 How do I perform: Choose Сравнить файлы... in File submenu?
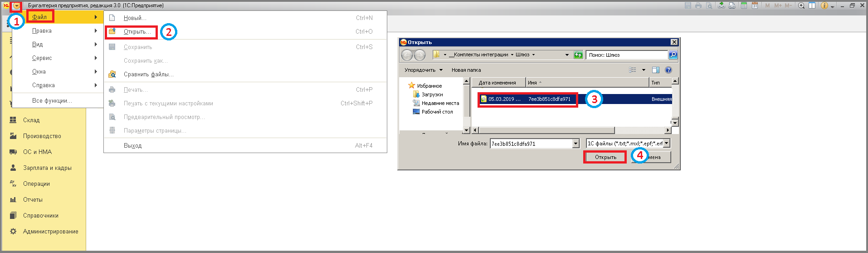point(245,74)
